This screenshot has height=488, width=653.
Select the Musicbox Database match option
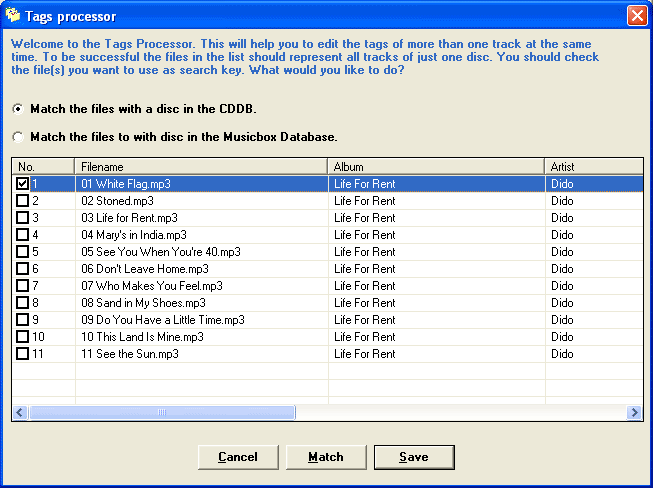click(x=18, y=136)
